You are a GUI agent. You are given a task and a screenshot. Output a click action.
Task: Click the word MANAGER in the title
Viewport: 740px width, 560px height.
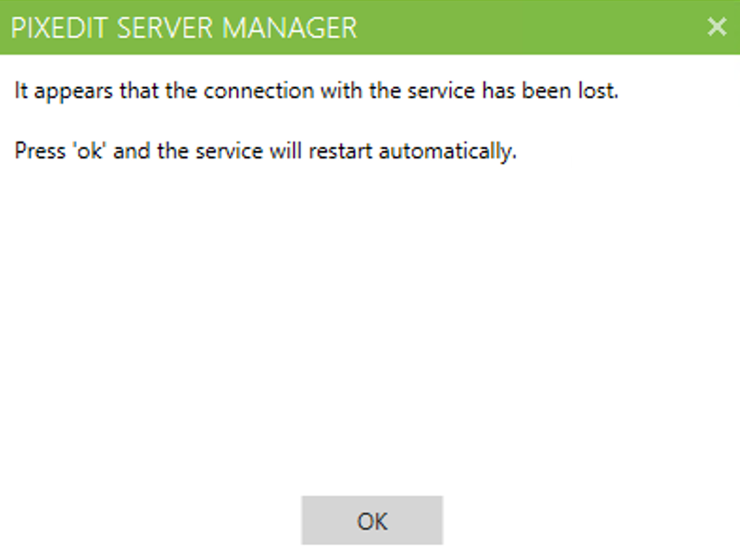pyautogui.click(x=289, y=28)
